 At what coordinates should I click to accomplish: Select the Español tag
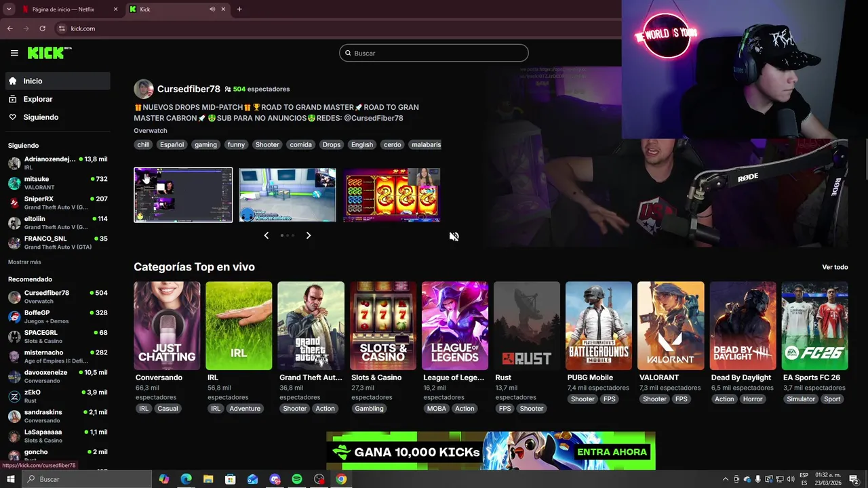(172, 144)
